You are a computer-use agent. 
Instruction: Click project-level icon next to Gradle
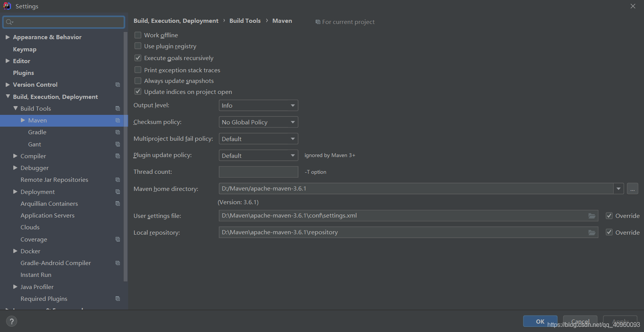118,132
